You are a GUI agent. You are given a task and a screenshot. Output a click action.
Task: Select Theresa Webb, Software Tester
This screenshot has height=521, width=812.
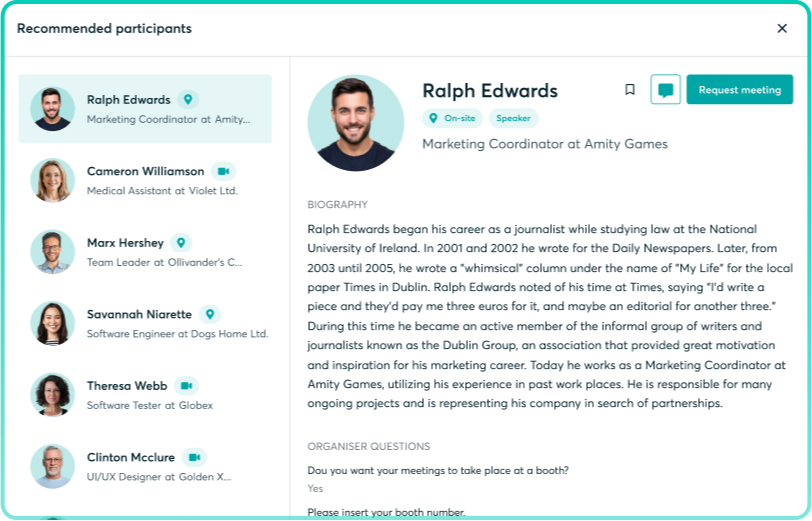[145, 395]
